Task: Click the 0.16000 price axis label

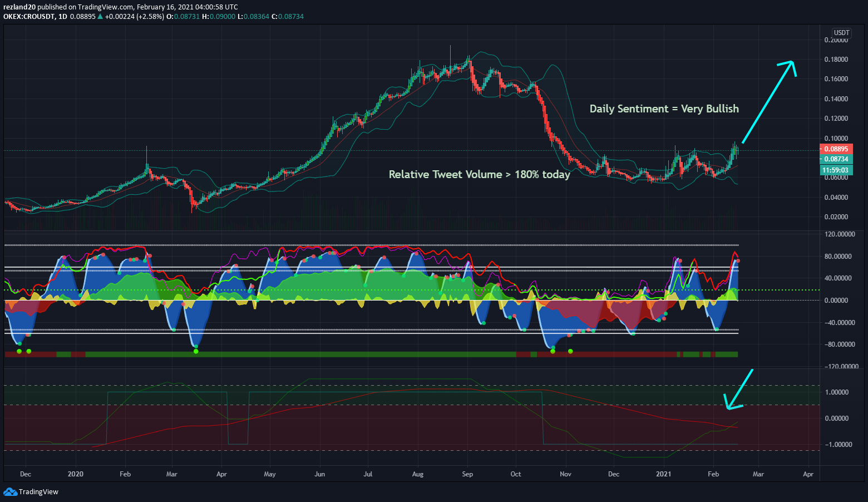Action: (836, 79)
